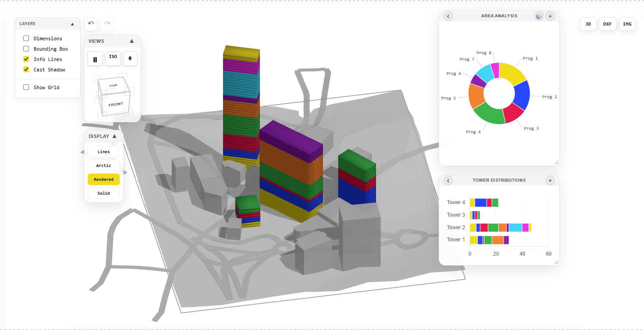Click the ISO view button
The height and width of the screenshot is (330, 644).
[x=113, y=58]
